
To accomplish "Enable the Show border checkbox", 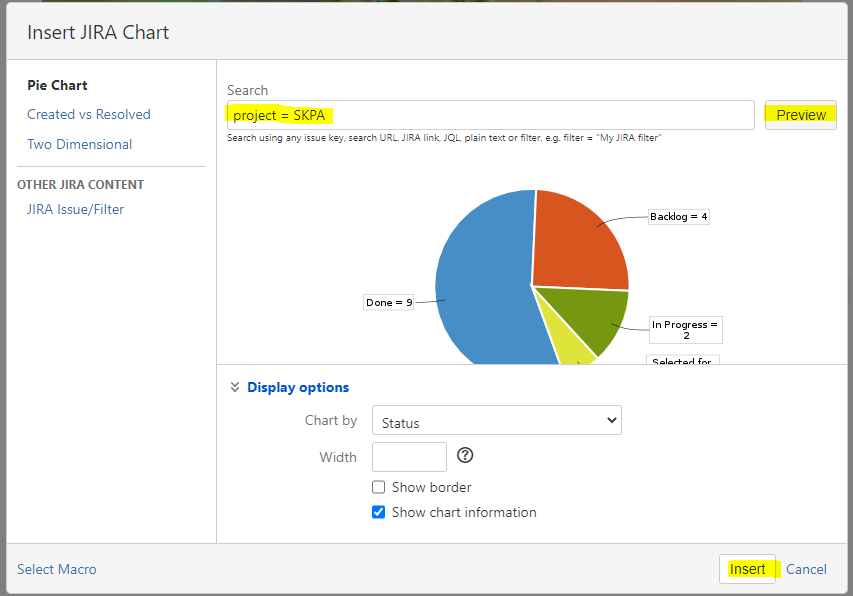I will coord(379,487).
